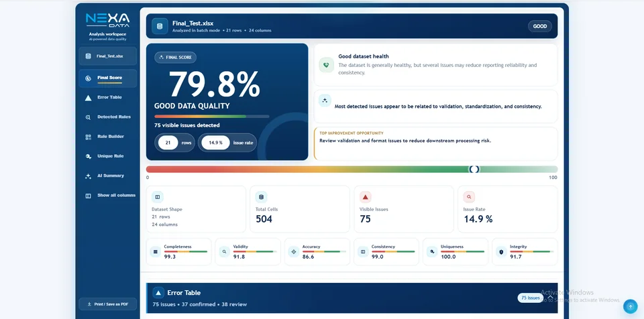This screenshot has height=319, width=644.
Task: Click the Final Score gauge icon in the sidebar
Action: [x=88, y=78]
